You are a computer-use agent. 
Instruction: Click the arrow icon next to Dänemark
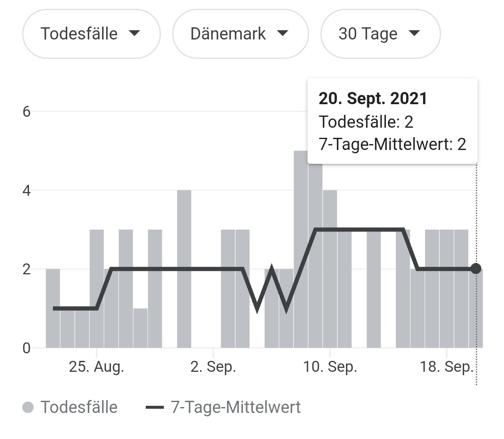tap(283, 33)
